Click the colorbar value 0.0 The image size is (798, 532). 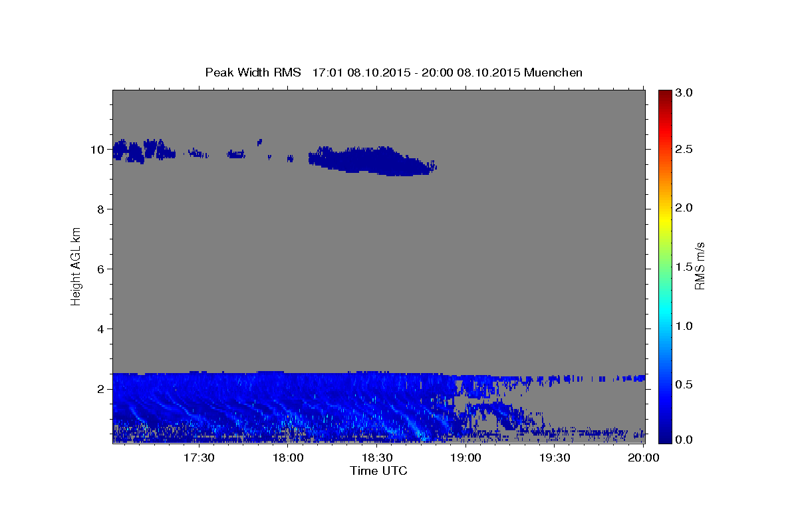point(685,440)
